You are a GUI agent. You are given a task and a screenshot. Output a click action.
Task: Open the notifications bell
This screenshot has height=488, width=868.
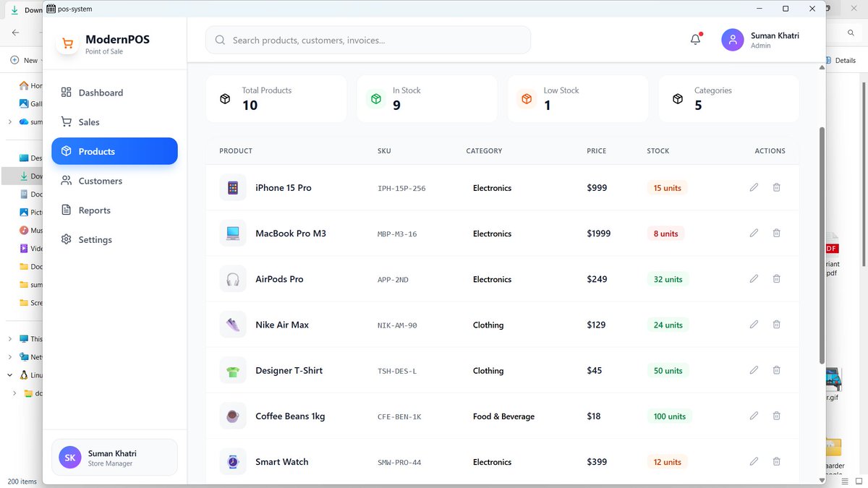tap(695, 40)
